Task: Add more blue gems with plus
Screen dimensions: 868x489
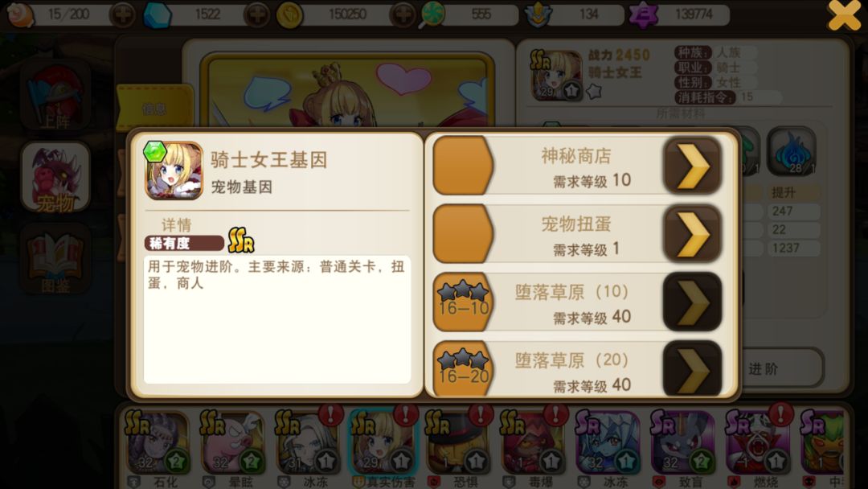Action: tap(257, 15)
